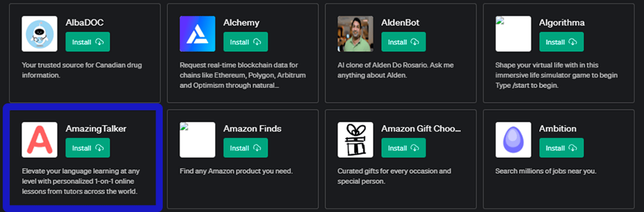Viewport: 644px width, 212px height.
Task: Install the Ambition plugin
Action: click(561, 148)
